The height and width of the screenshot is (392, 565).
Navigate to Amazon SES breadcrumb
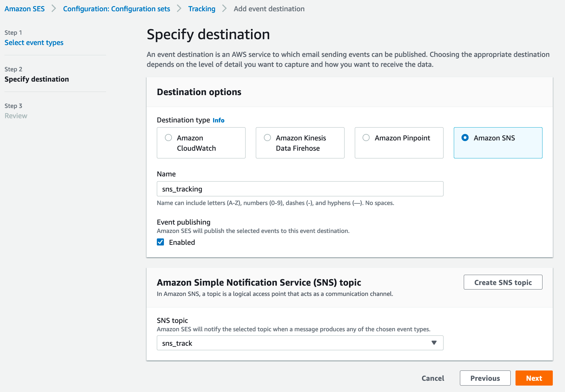(x=25, y=9)
